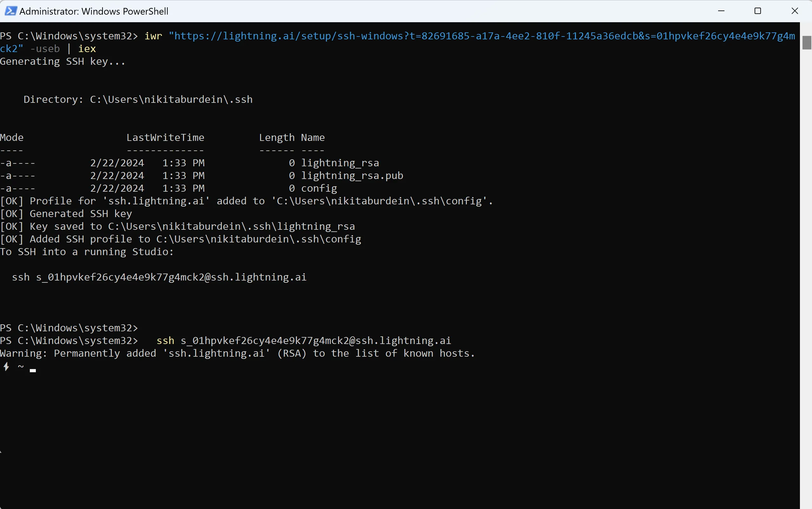
Task: Click the typed 'ssh' command at last prompt
Action: (165, 341)
